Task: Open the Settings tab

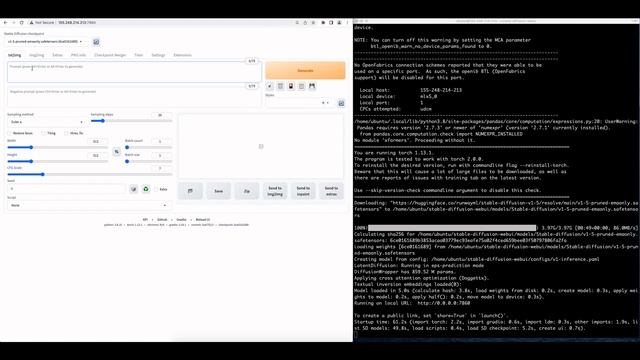Action: click(158, 55)
